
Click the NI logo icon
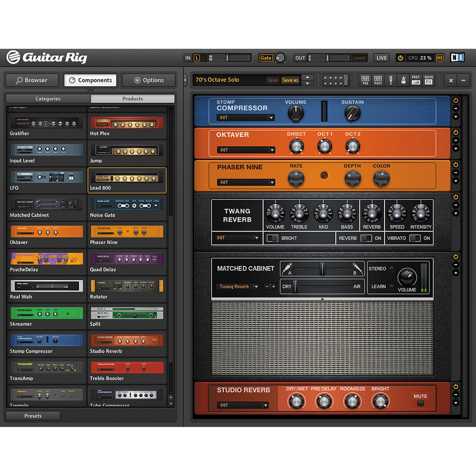pyautogui.click(x=458, y=58)
